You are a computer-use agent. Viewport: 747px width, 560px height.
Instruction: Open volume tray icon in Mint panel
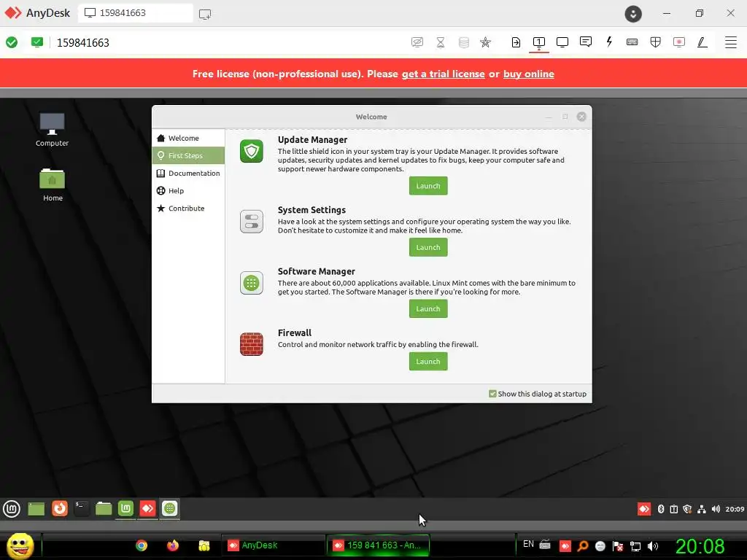716,509
